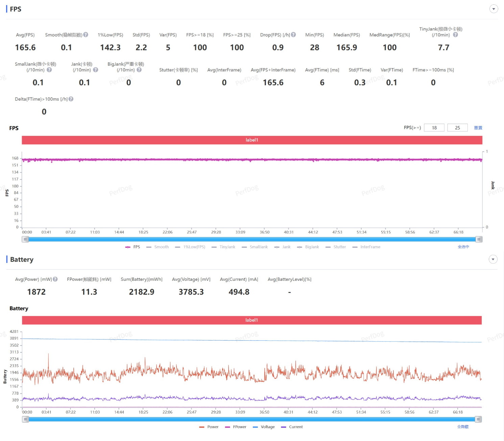Toggle 1%Low(FPS) series in chart legend

tap(190, 247)
